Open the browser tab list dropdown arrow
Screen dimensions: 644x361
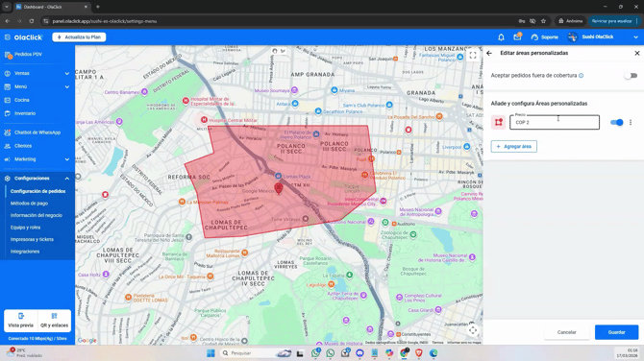7,7
